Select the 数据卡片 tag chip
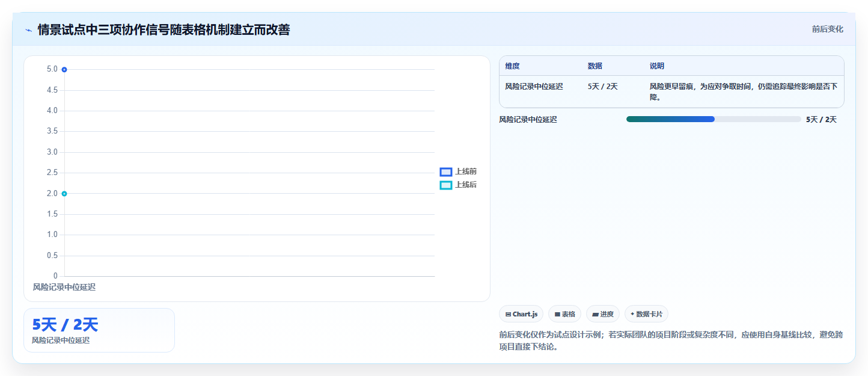The width and height of the screenshot is (868, 376). point(646,314)
